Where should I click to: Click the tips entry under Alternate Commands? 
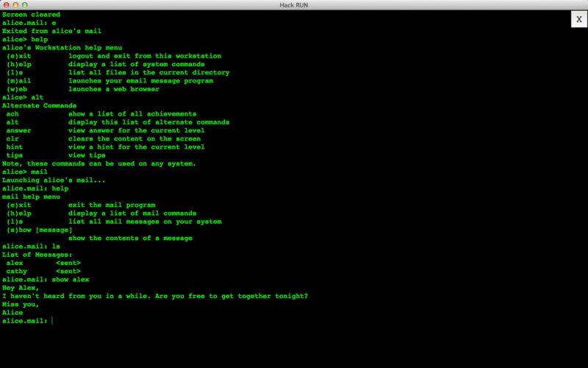click(15, 155)
